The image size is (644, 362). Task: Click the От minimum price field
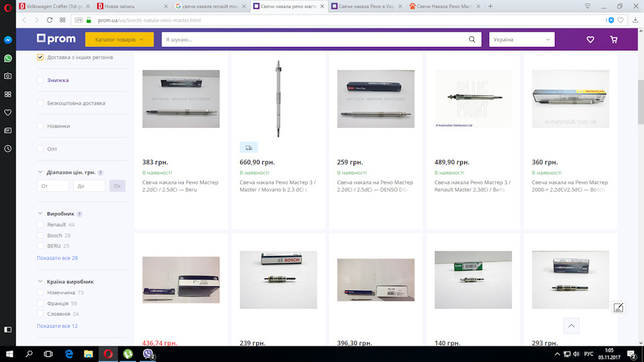pos(53,186)
